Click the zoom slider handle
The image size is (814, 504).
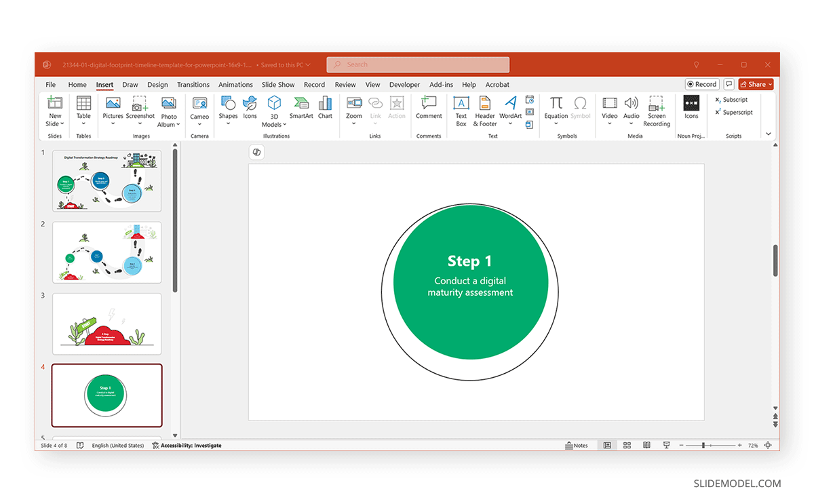pos(703,446)
